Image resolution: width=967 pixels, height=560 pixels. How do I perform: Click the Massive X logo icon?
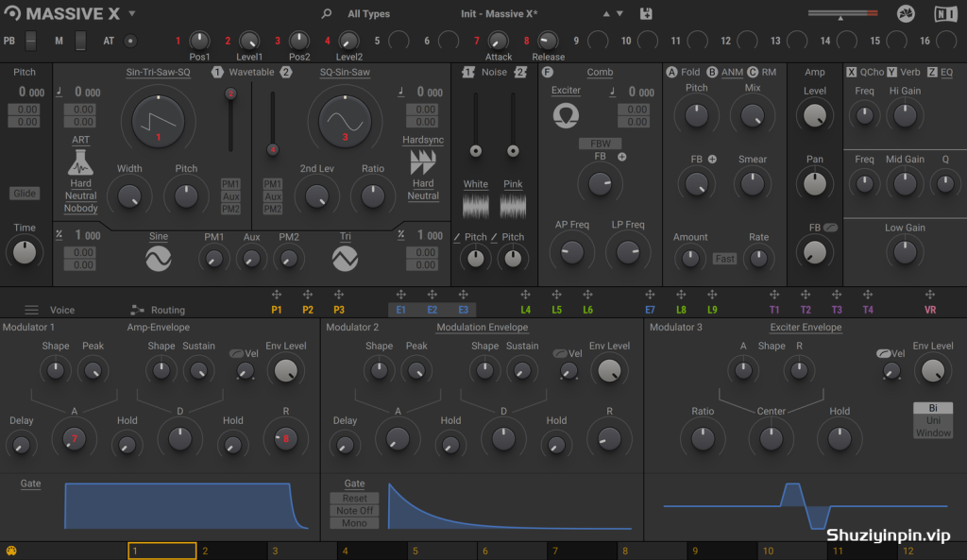tap(12, 13)
